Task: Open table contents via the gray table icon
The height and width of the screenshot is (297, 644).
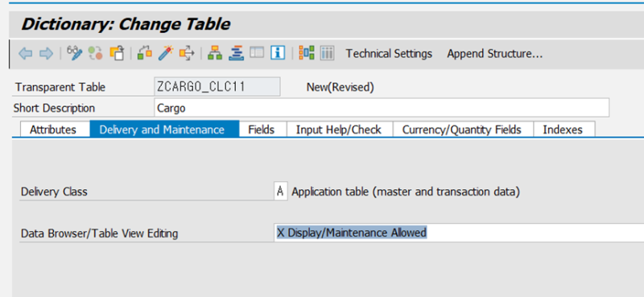Action: tap(257, 53)
